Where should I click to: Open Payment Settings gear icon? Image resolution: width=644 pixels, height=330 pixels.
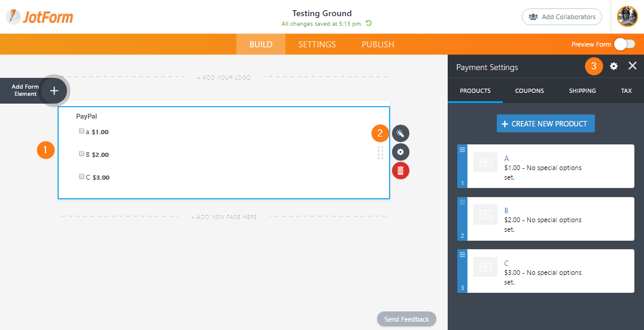(x=613, y=66)
